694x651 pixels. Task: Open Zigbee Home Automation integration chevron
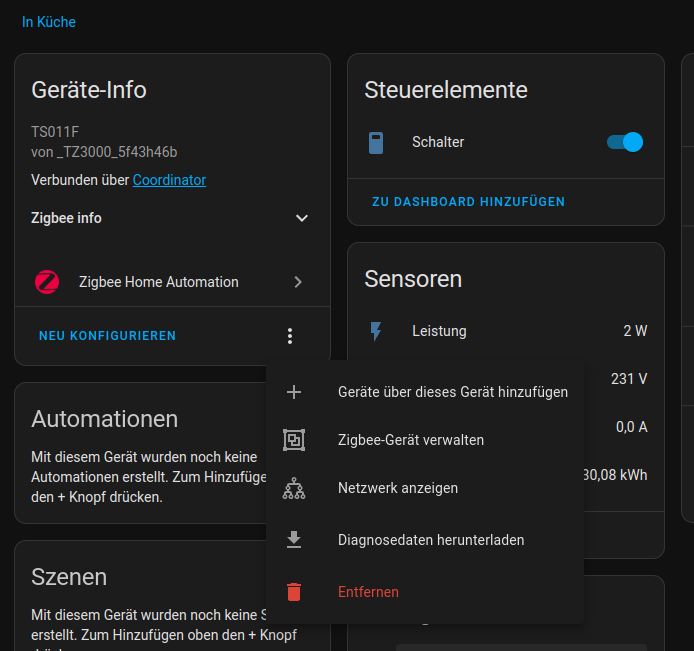298,282
